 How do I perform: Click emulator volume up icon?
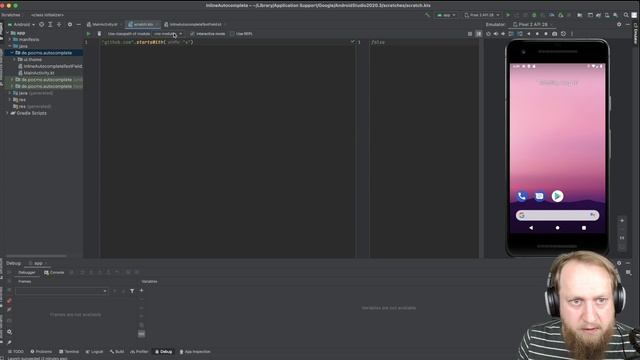pos(496,34)
